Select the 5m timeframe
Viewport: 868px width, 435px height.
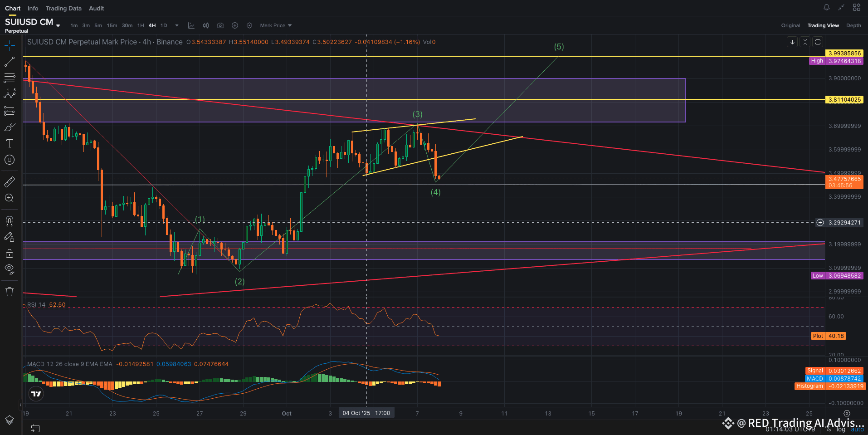pos(98,25)
